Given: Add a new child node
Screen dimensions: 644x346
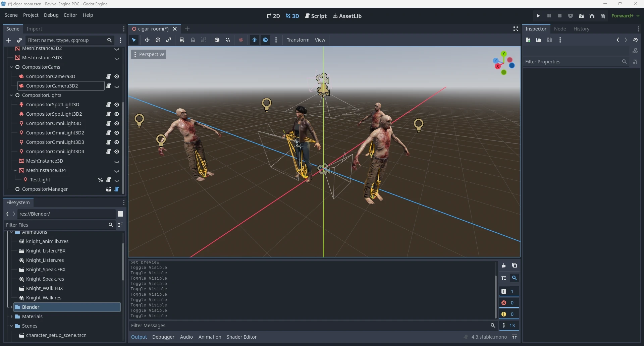Looking at the screenshot, I should point(9,40).
